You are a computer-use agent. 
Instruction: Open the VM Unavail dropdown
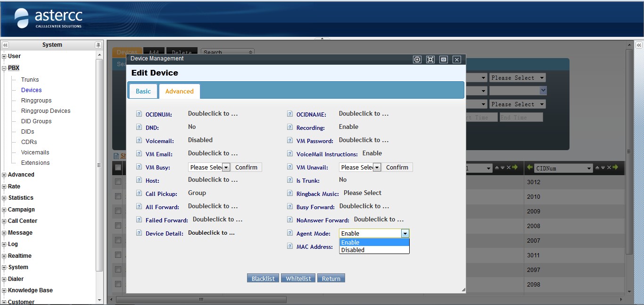[377, 167]
